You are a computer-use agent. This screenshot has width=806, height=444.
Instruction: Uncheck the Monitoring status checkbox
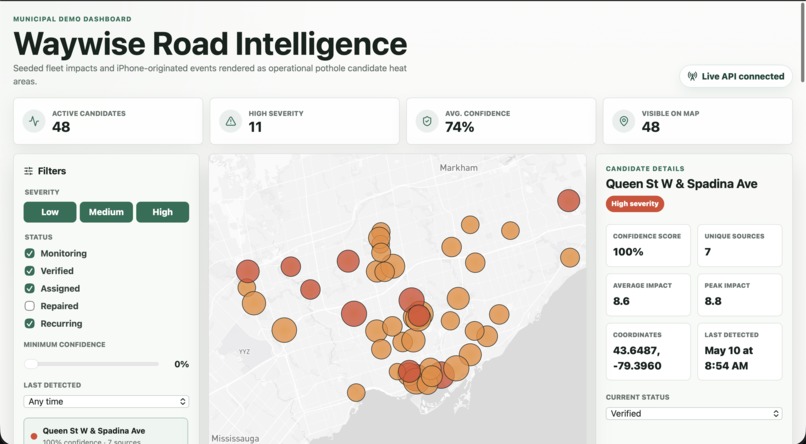(x=30, y=253)
